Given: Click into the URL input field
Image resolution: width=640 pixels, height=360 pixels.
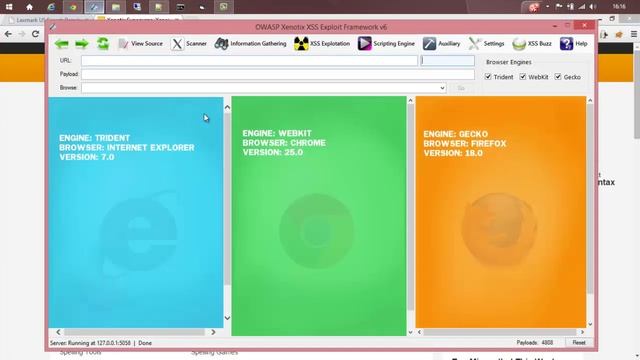Looking at the screenshot, I should [x=249, y=61].
